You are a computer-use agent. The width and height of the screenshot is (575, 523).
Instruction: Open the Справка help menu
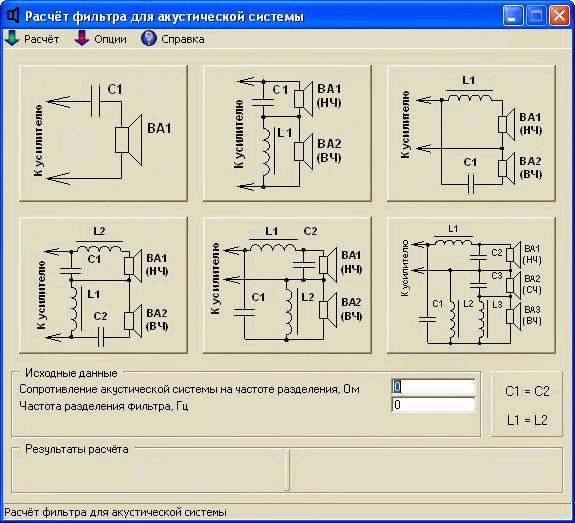click(x=173, y=39)
